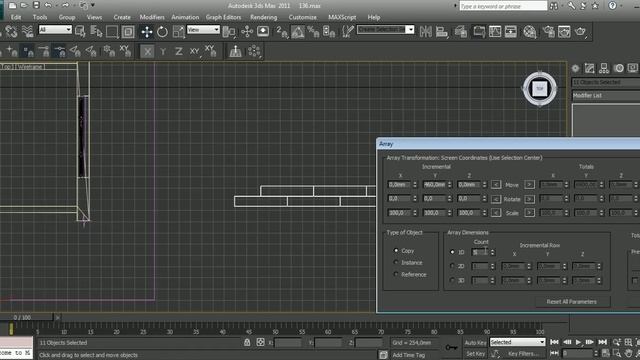Click the time slider 0 / 100 handle
Viewport: 640px width, 360px height.
[27, 317]
